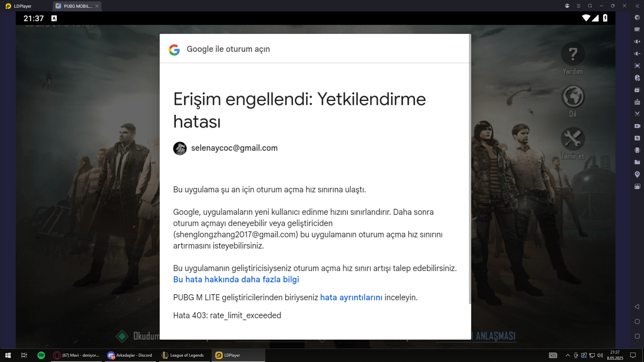The width and height of the screenshot is (644, 362).
Task: Open multi-instance manager icon in sidebar
Action: (637, 90)
